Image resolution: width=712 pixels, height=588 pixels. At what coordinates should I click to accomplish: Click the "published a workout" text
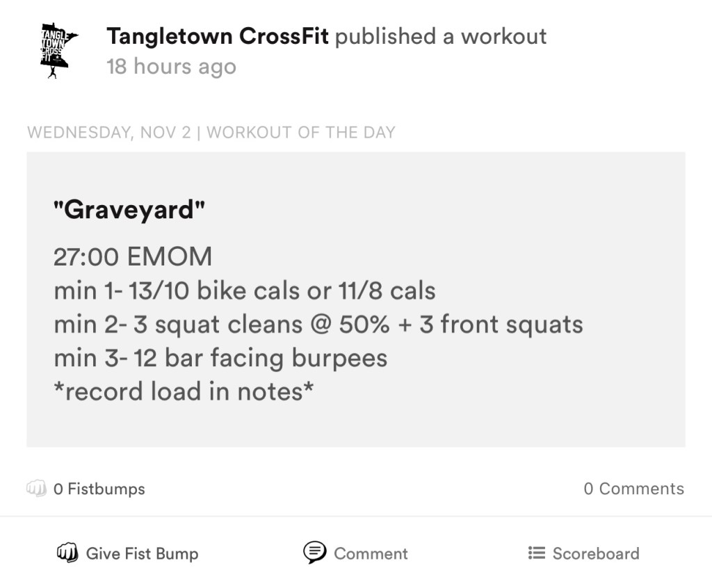point(441,36)
